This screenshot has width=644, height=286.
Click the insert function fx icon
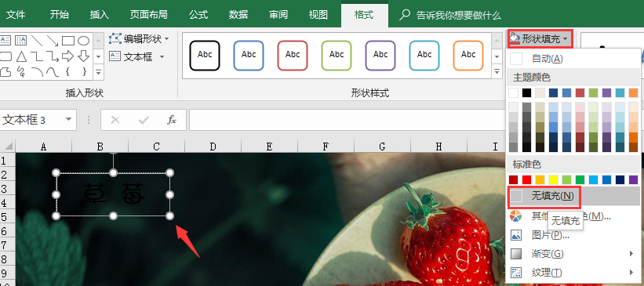coord(172,120)
